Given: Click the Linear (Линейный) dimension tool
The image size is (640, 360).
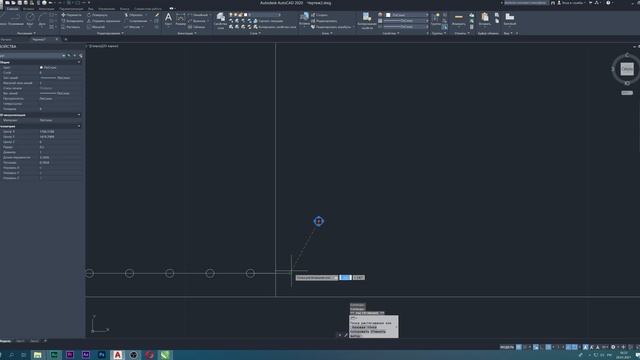Looking at the screenshot, I should 198,15.
